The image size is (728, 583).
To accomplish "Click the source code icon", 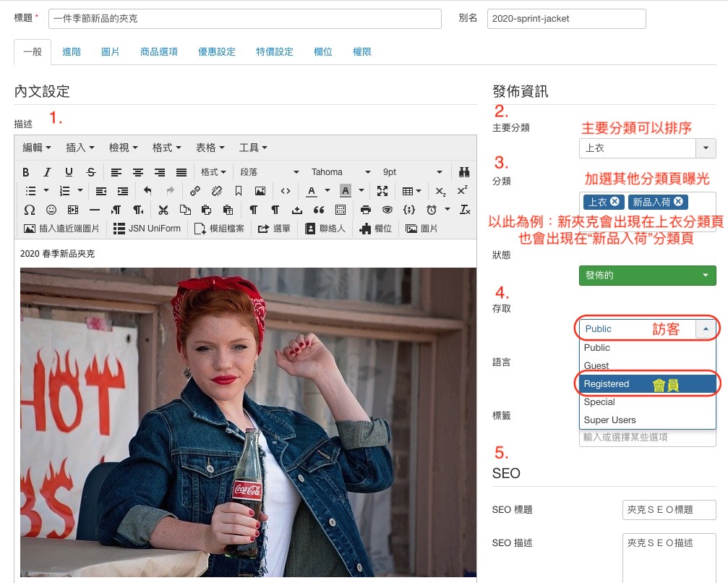I will coord(286,191).
